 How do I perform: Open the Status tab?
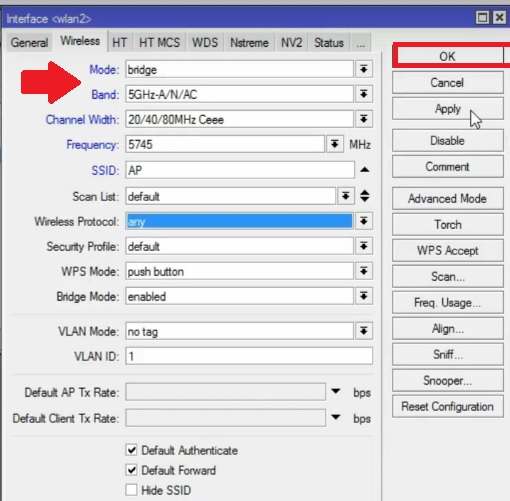tap(329, 42)
